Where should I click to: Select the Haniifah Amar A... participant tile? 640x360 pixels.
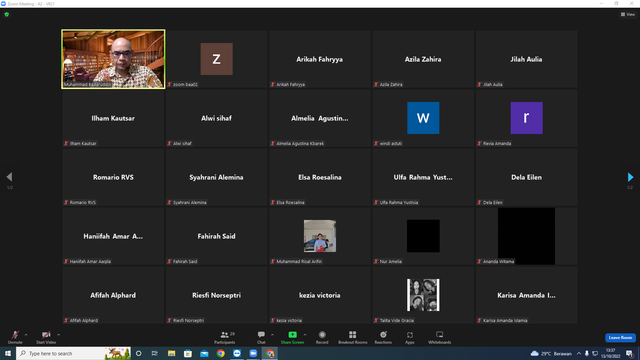coord(113,236)
